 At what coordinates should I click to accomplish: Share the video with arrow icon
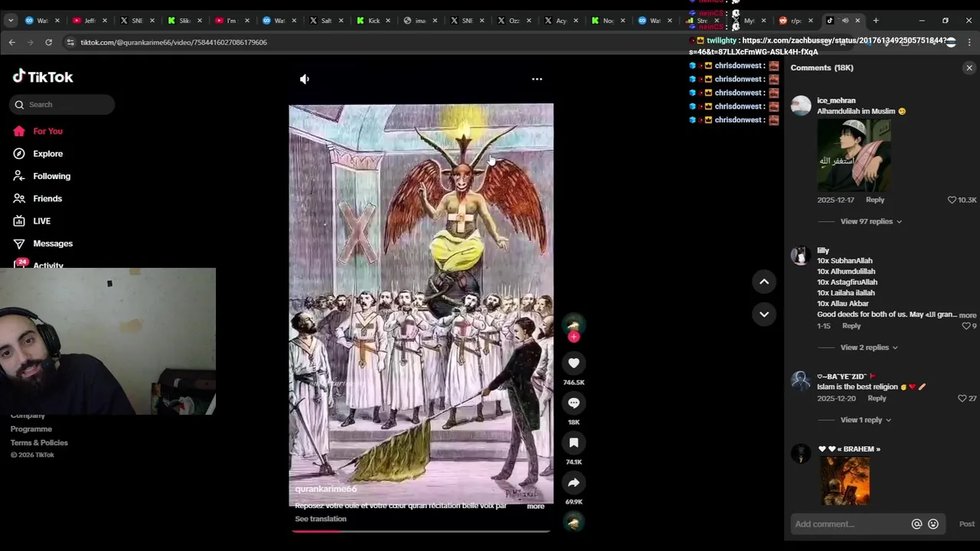[573, 482]
